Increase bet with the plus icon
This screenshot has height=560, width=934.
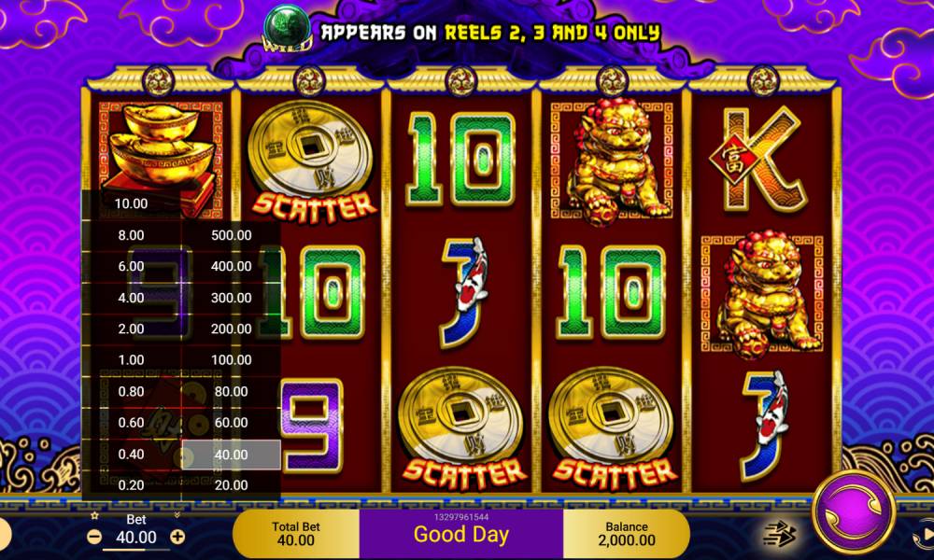click(177, 537)
